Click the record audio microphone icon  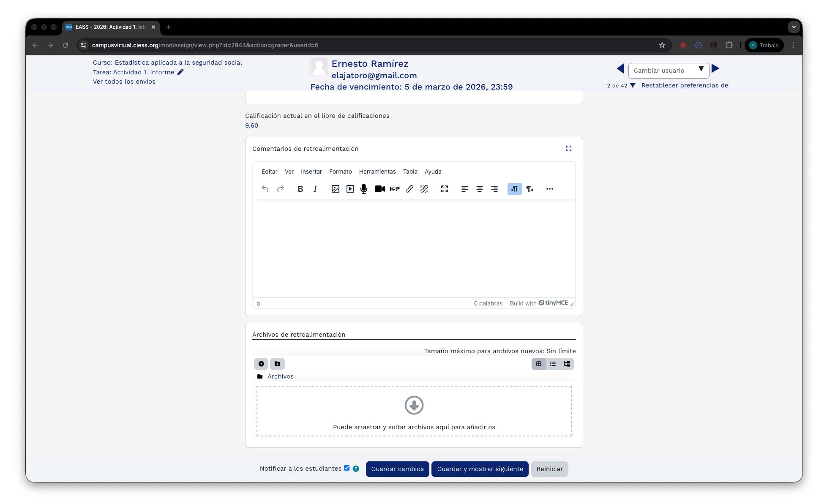coord(363,189)
